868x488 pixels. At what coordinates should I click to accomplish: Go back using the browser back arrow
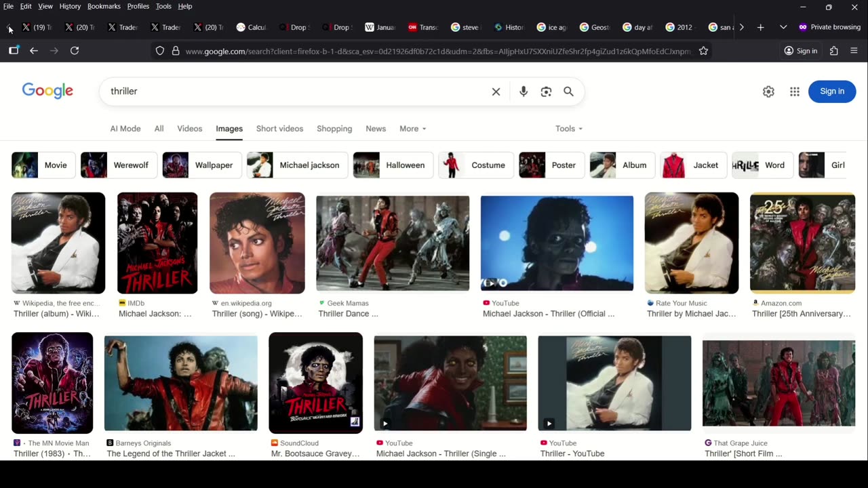click(34, 51)
